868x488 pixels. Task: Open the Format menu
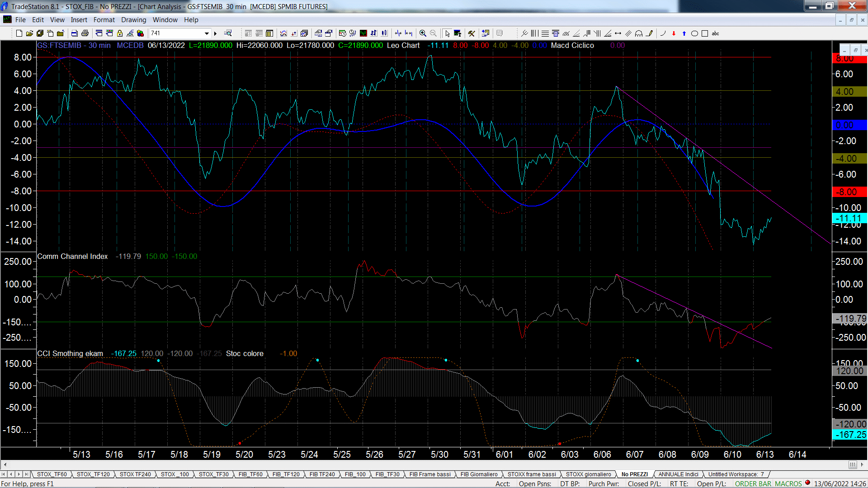point(104,19)
